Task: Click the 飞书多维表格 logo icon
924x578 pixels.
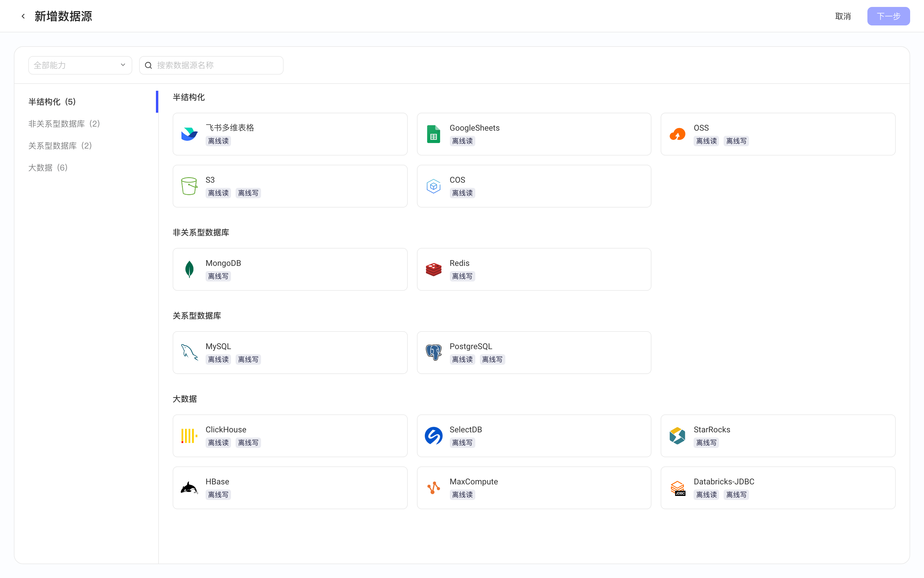Action: click(189, 134)
